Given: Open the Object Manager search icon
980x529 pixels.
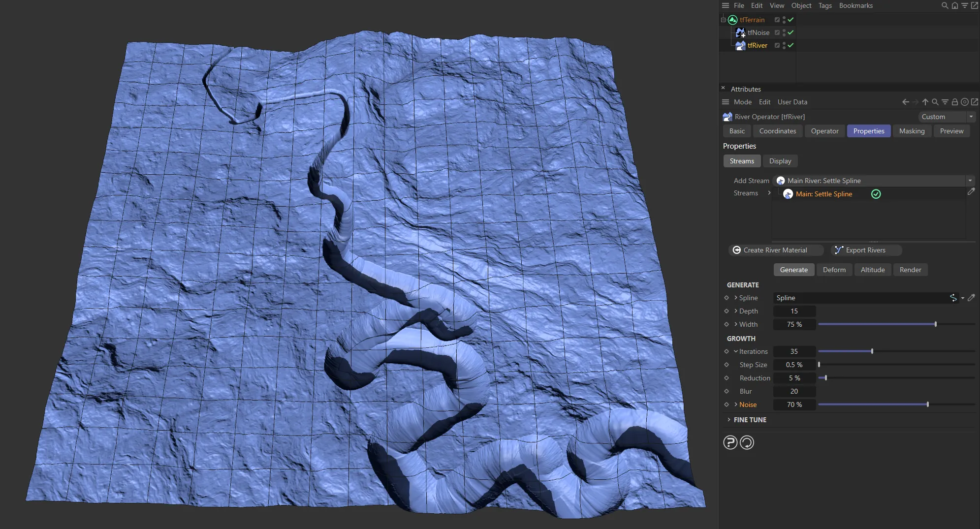Looking at the screenshot, I should tap(944, 5).
